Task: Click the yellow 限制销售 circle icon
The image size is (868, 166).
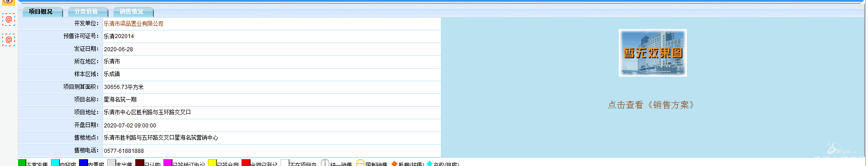Action: point(360,163)
